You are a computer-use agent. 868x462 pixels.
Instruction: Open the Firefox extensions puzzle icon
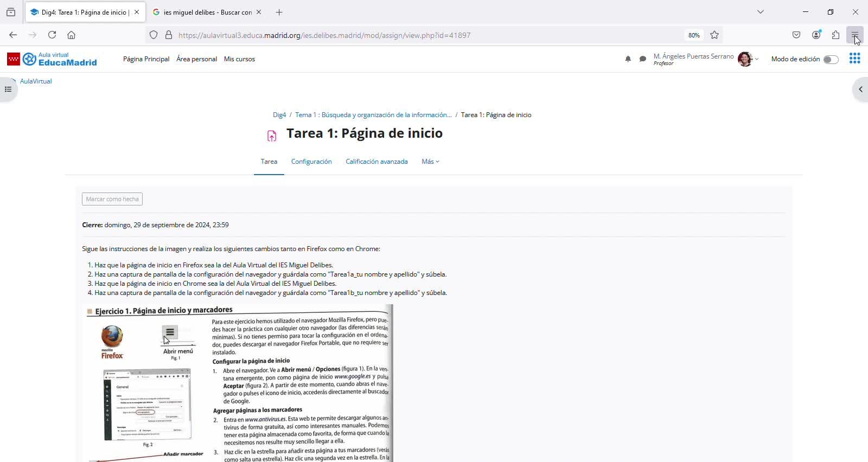835,35
